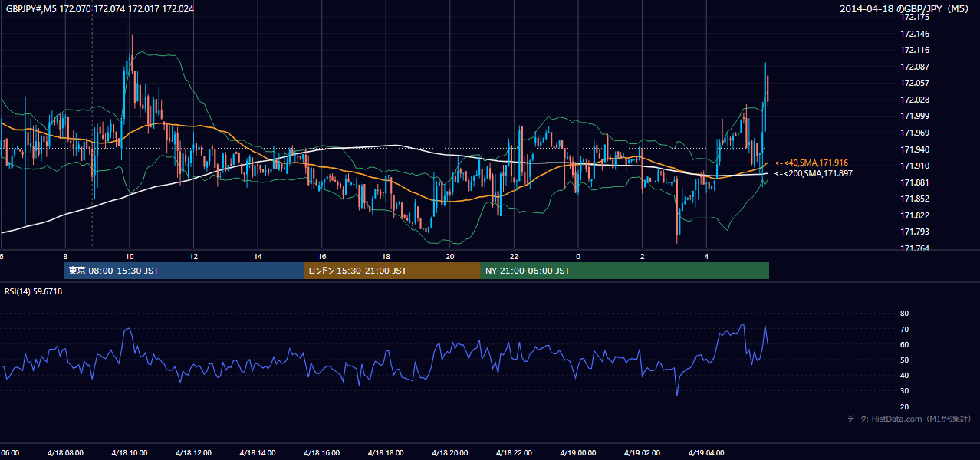Click bottom date label 4/18 14:00
The width and height of the screenshot is (980, 460).
click(258, 453)
